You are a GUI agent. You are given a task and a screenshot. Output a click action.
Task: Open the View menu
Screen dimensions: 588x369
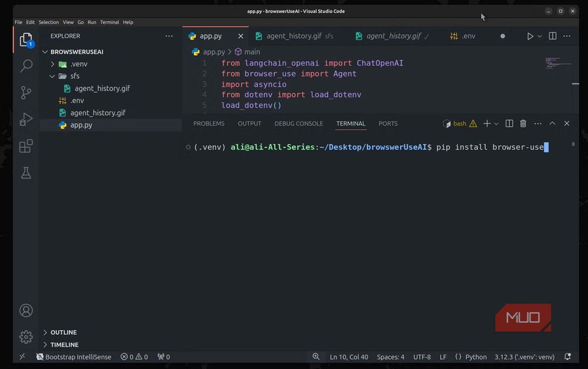[68, 22]
